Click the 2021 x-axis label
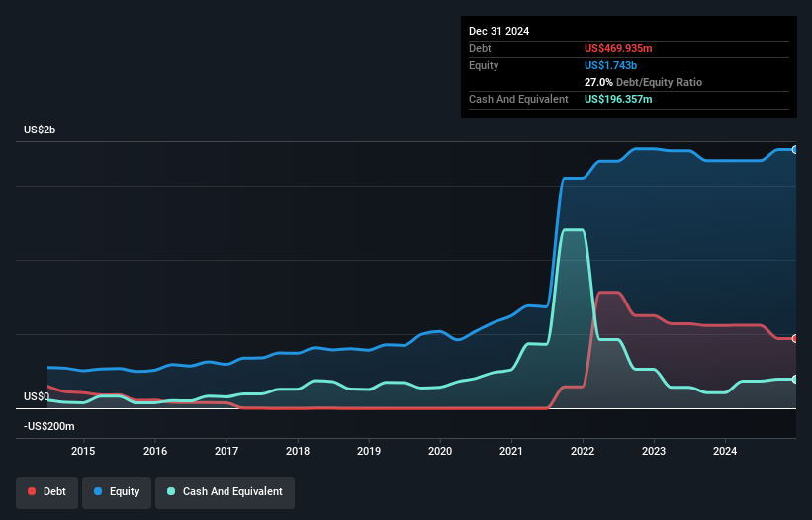 (511, 451)
